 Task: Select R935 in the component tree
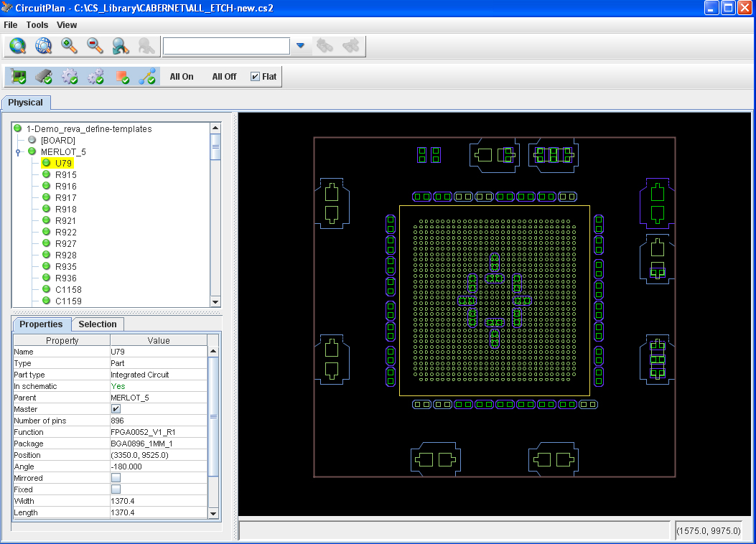tap(65, 267)
